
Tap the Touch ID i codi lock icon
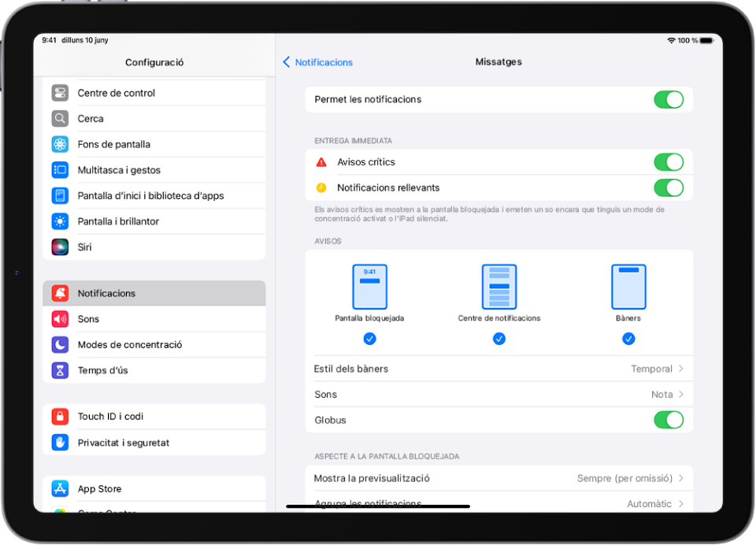[60, 416]
